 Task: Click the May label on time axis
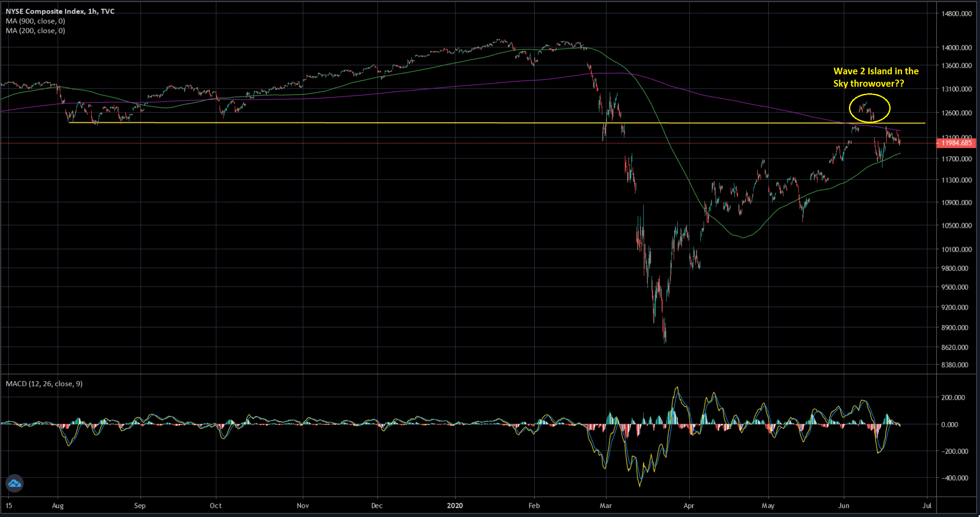[768, 506]
